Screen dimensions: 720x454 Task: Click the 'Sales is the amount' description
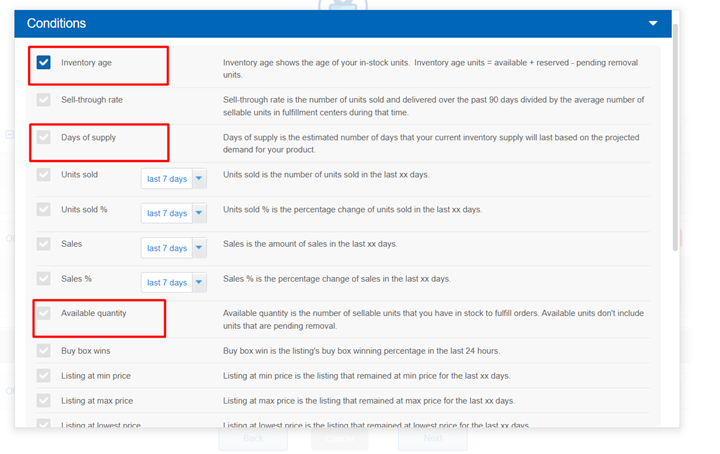(310, 244)
